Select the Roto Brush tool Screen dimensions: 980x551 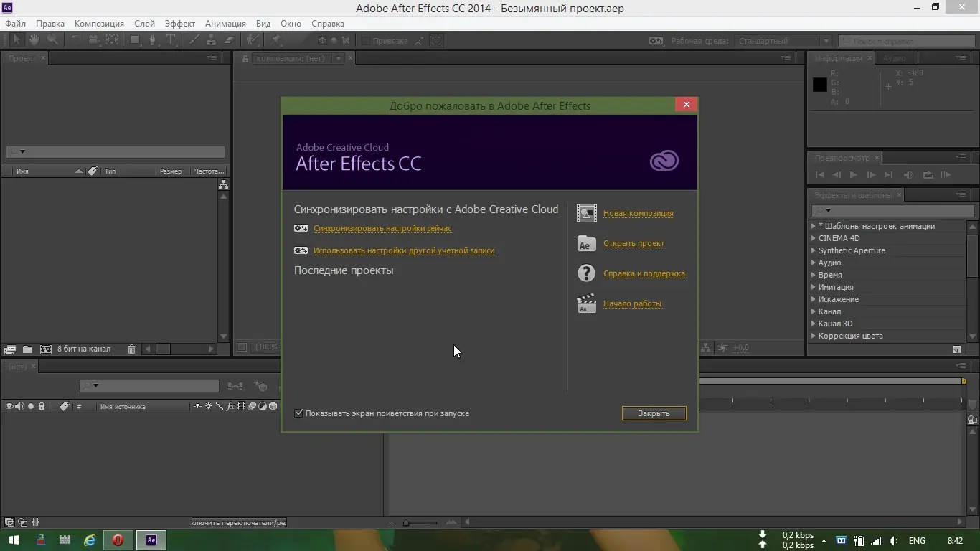pos(252,40)
